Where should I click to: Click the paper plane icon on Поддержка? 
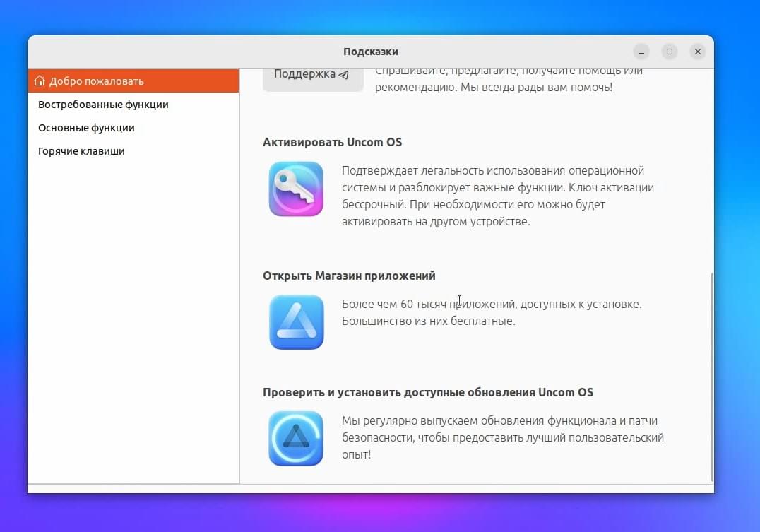[344, 75]
